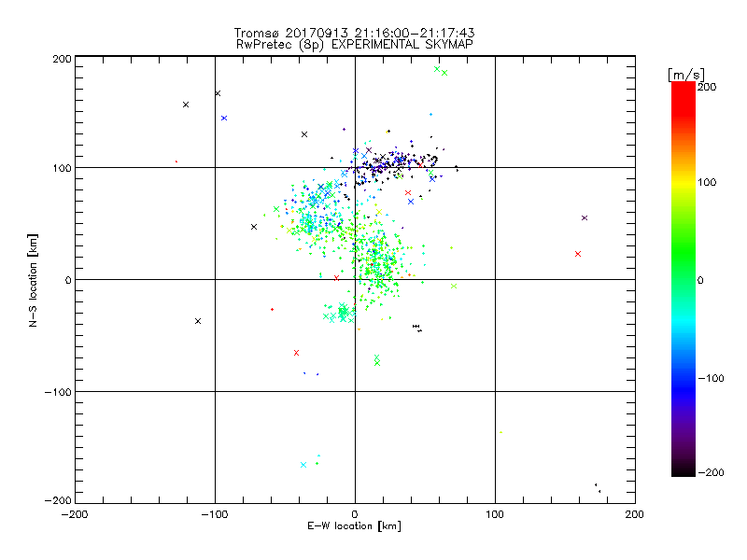The height and width of the screenshot is (560, 747).
Task: Click the x-axis tick label '-200'
Action: [75, 514]
